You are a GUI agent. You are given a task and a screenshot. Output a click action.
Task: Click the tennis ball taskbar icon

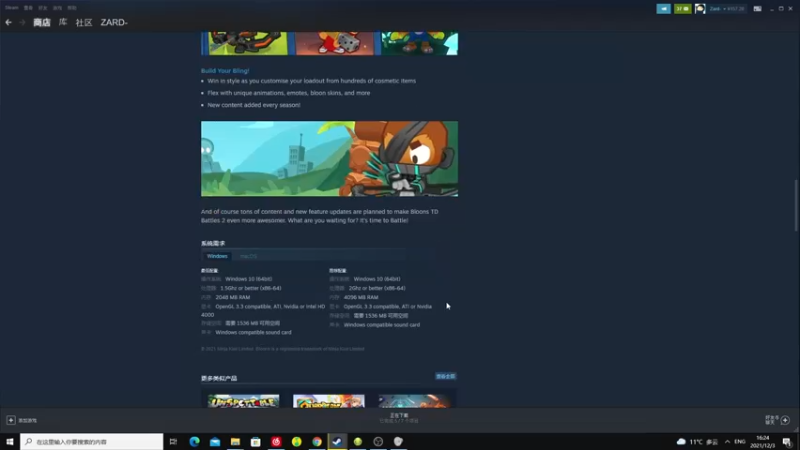(358, 441)
